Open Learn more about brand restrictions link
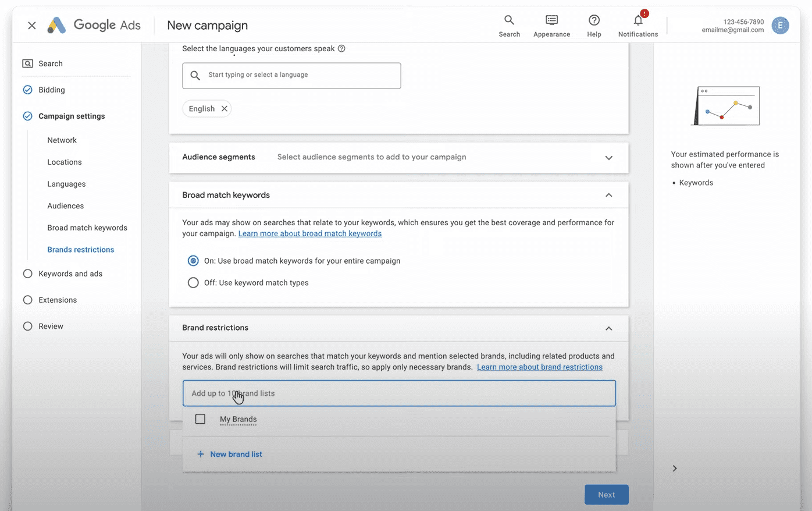 point(540,367)
